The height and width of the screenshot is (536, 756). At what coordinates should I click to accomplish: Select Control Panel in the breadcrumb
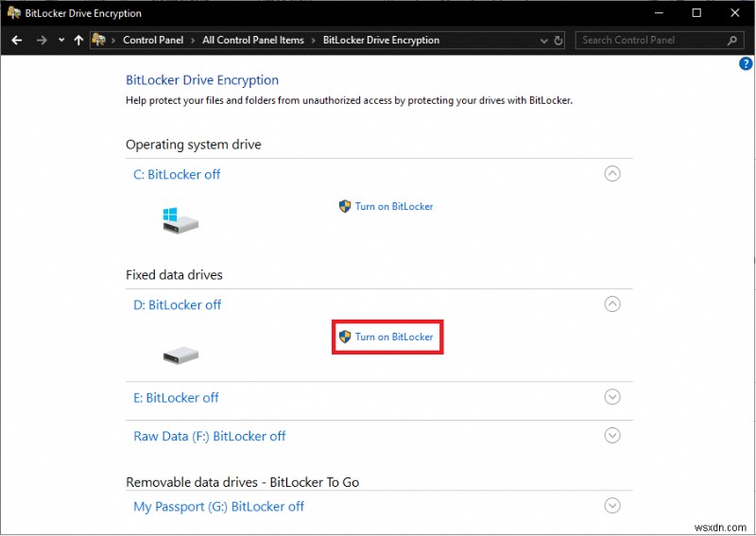pyautogui.click(x=153, y=41)
